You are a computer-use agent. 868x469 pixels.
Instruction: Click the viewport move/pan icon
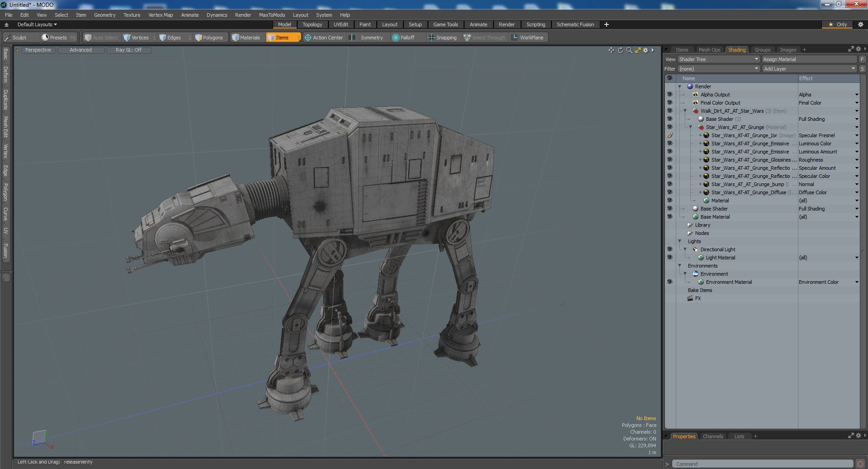tap(611, 50)
